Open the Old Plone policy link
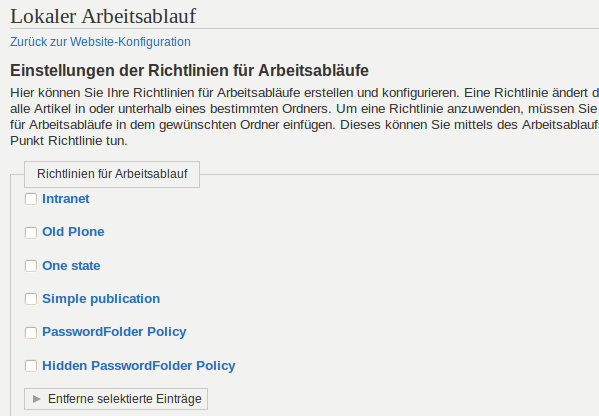 (x=73, y=232)
